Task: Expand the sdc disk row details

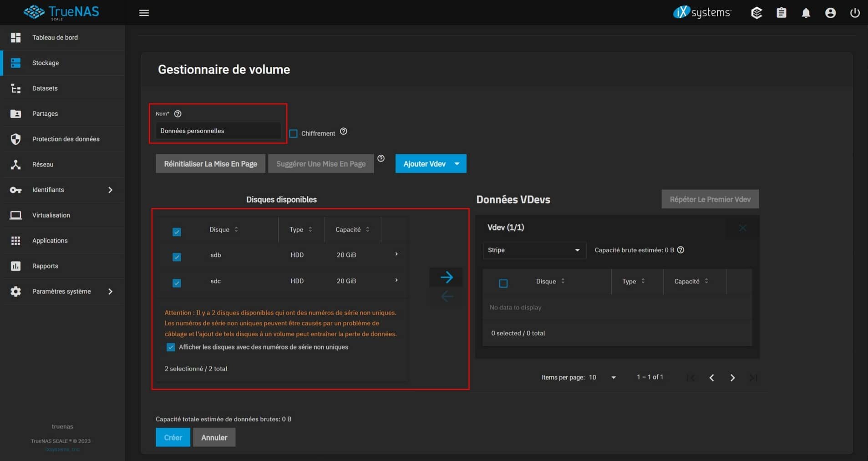Action: click(396, 280)
